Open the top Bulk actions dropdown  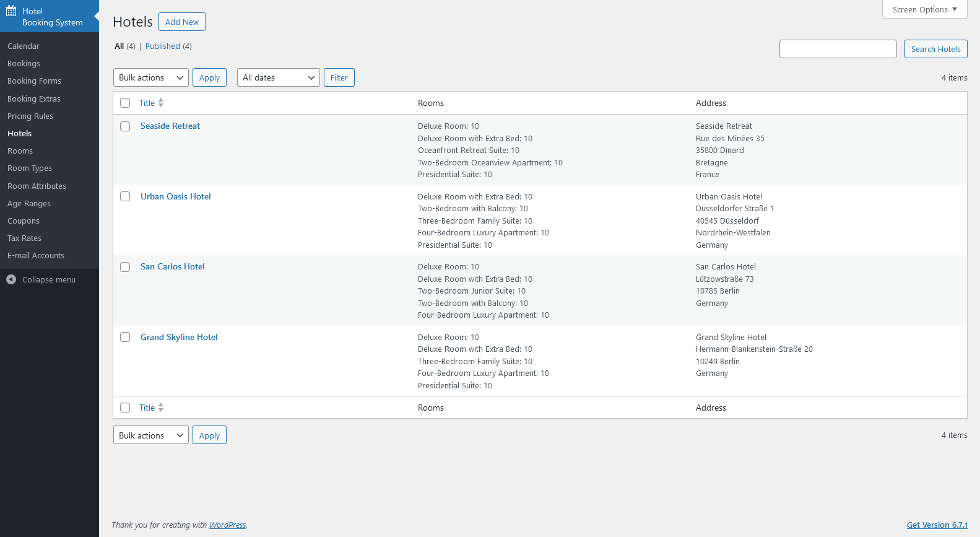151,77
